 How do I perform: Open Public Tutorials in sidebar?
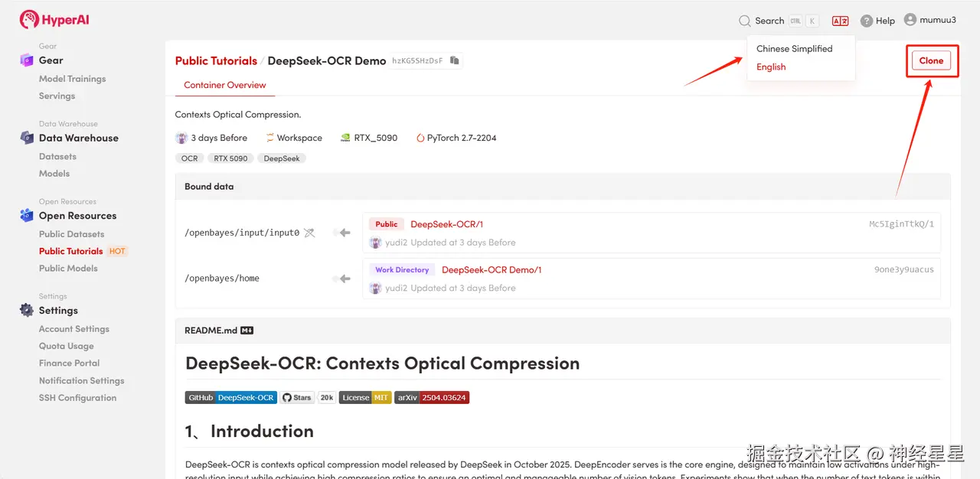click(70, 251)
